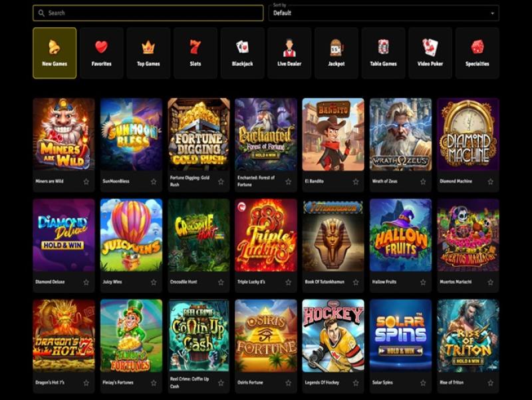
Task: Toggle favorite star for Hallow Fruits
Action: [x=423, y=282]
